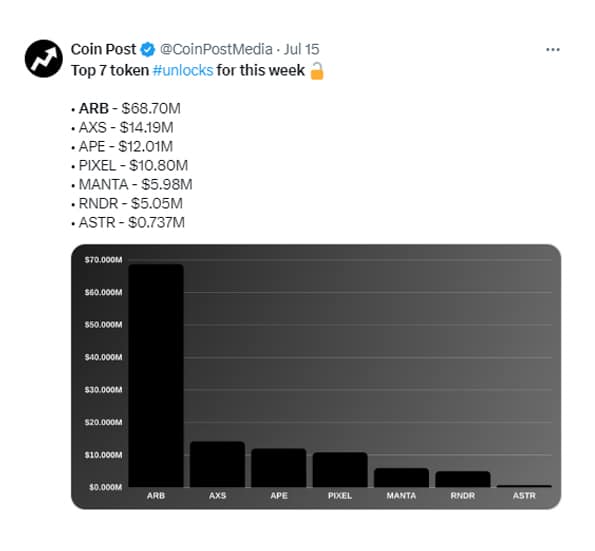The height and width of the screenshot is (551, 595).
Task: Click the ASTR - $0.737M text line
Action: pyautogui.click(x=132, y=222)
